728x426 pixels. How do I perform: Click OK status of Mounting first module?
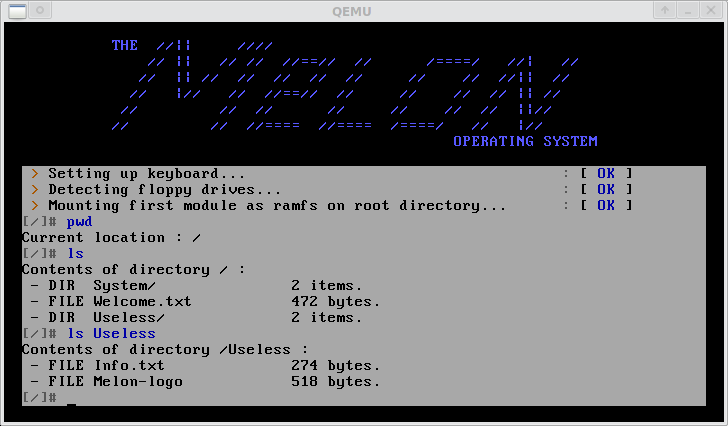tap(606, 205)
